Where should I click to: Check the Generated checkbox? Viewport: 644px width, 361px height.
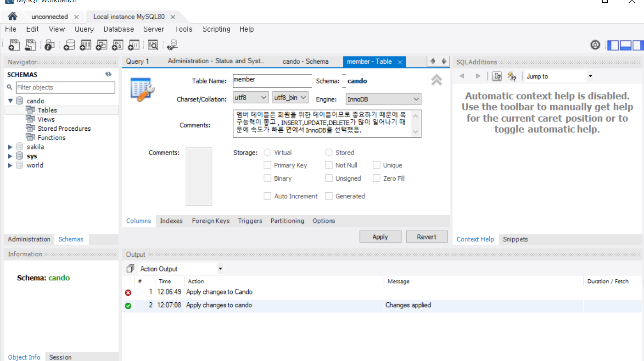pyautogui.click(x=329, y=196)
